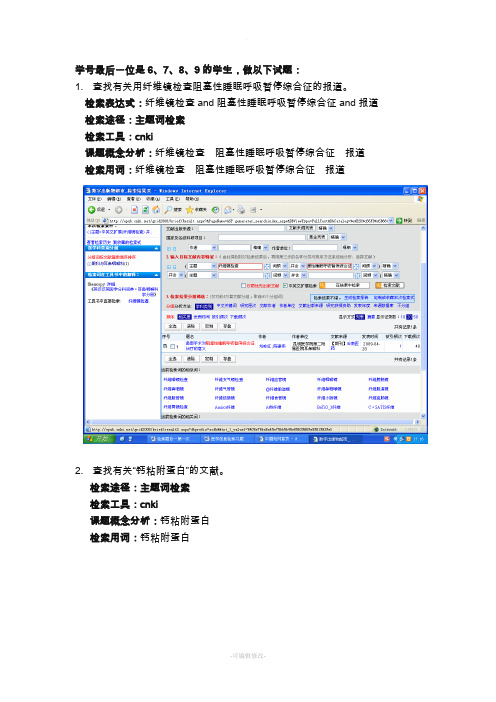Select the checkbox of result row 1
Viewport: 496px width, 702px height.
[x=172, y=346]
